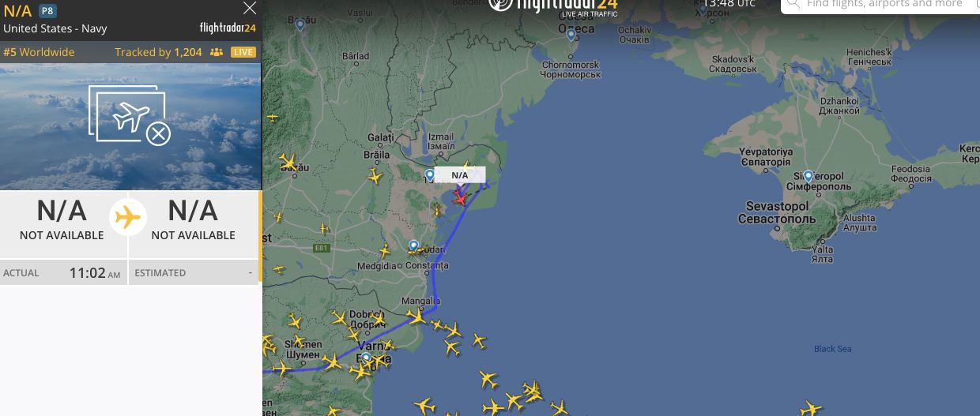Click the red selected P8 aircraft icon

tap(460, 197)
